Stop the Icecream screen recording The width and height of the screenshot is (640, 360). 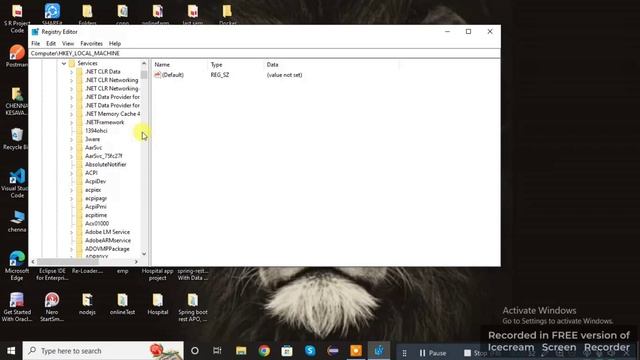tap(476, 353)
